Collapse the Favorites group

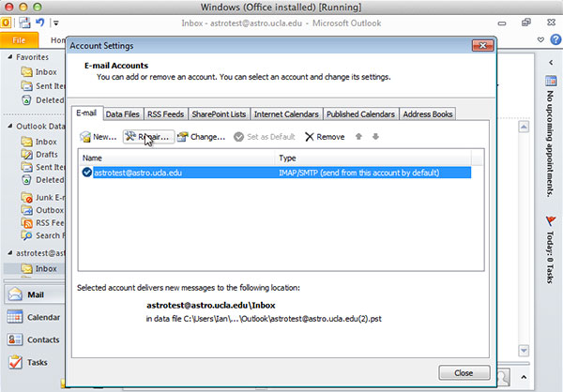click(10, 57)
